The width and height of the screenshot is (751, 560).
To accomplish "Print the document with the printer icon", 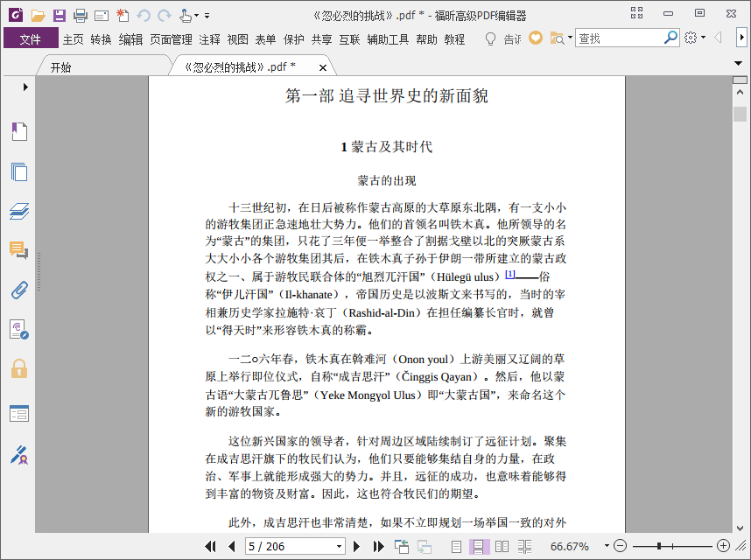I will pyautogui.click(x=81, y=16).
